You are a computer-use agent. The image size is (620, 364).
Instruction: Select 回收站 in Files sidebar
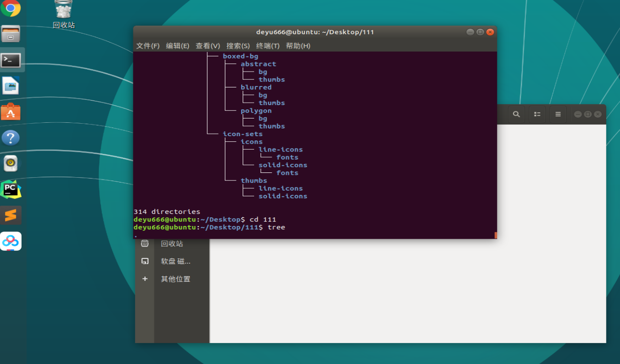pos(172,244)
